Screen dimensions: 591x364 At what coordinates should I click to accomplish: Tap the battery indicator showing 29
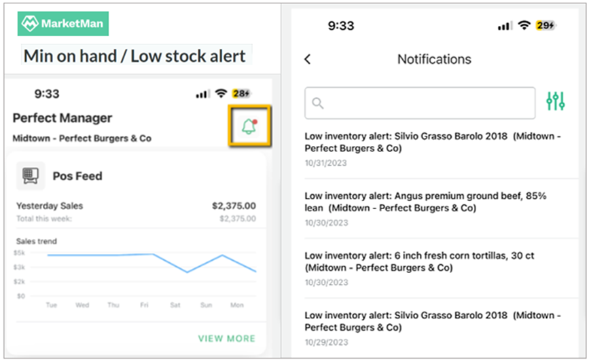545,25
